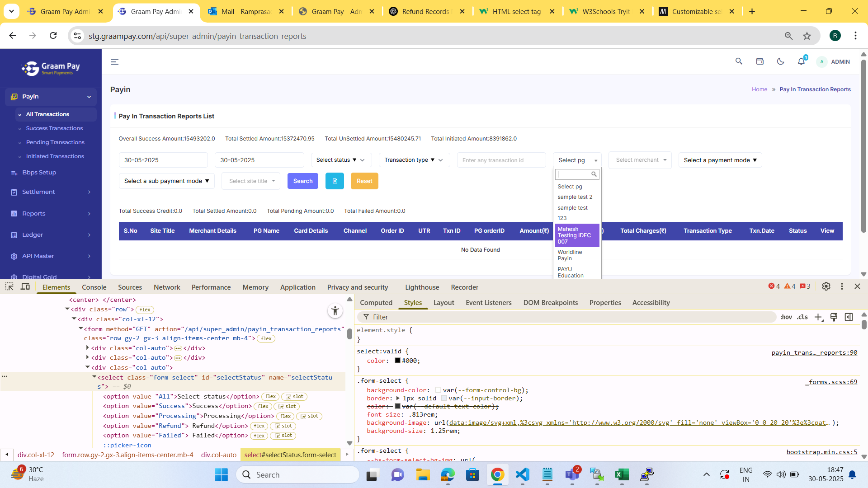The width and height of the screenshot is (868, 488).
Task: Open Pending Transactions in sidebar
Action: (55, 142)
